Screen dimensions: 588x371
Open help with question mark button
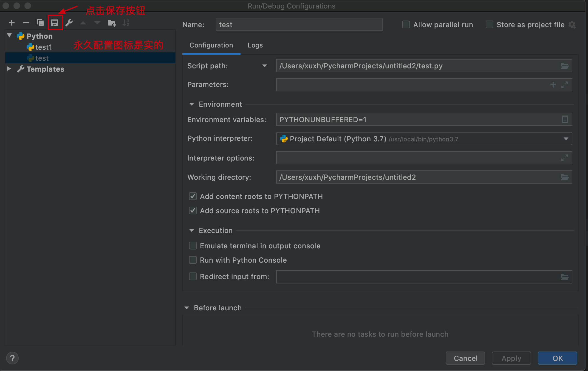click(12, 358)
